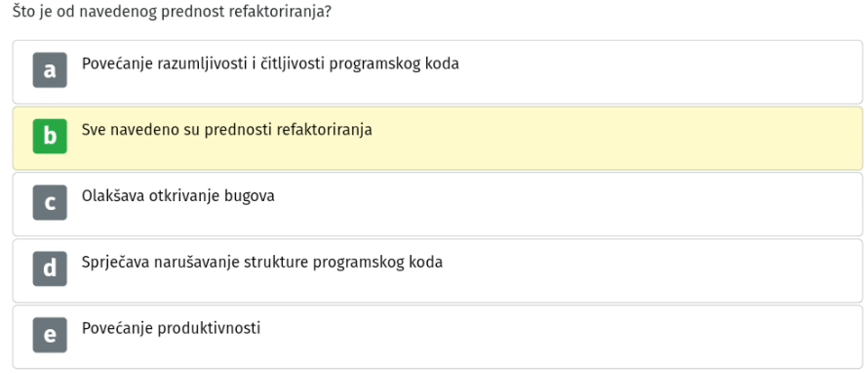
Task: Pick answer text "Povećanje produktivnosti"
Action: (x=171, y=328)
